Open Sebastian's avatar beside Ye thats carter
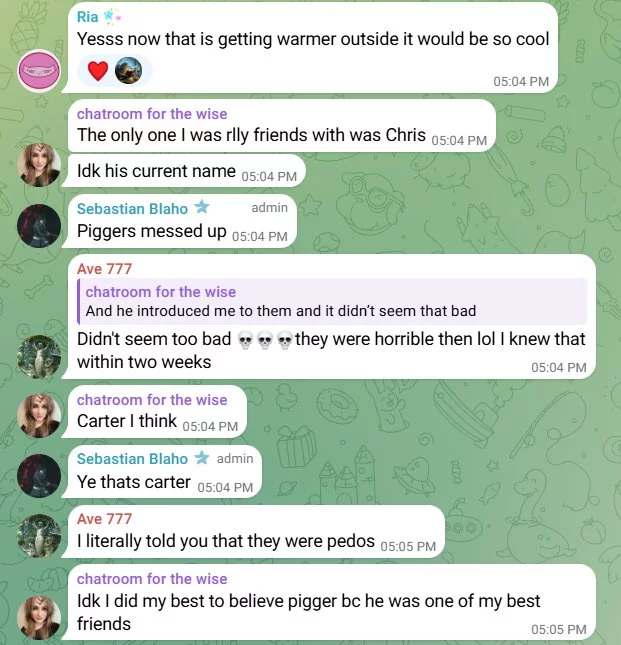This screenshot has height=645, width=621. (39, 476)
